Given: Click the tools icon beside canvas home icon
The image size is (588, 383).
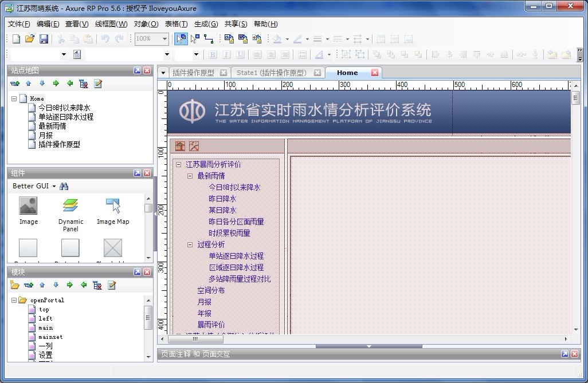Looking at the screenshot, I should 194,146.
